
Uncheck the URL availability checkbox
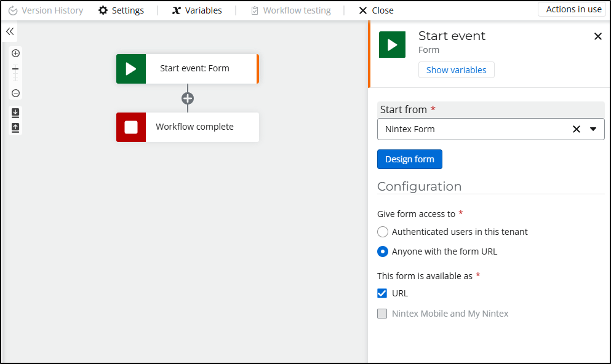(382, 293)
